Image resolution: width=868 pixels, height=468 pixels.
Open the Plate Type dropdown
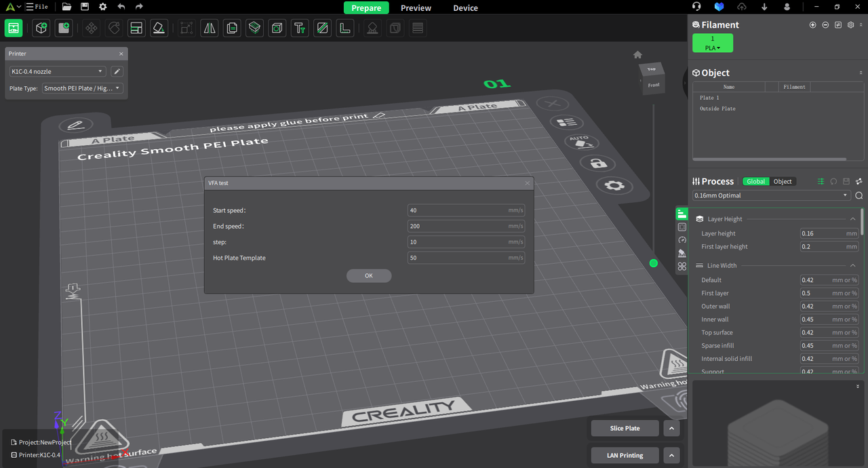tap(82, 88)
